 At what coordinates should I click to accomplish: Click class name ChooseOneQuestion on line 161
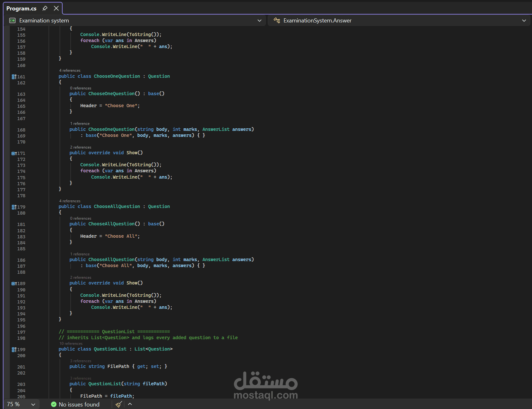click(117, 76)
